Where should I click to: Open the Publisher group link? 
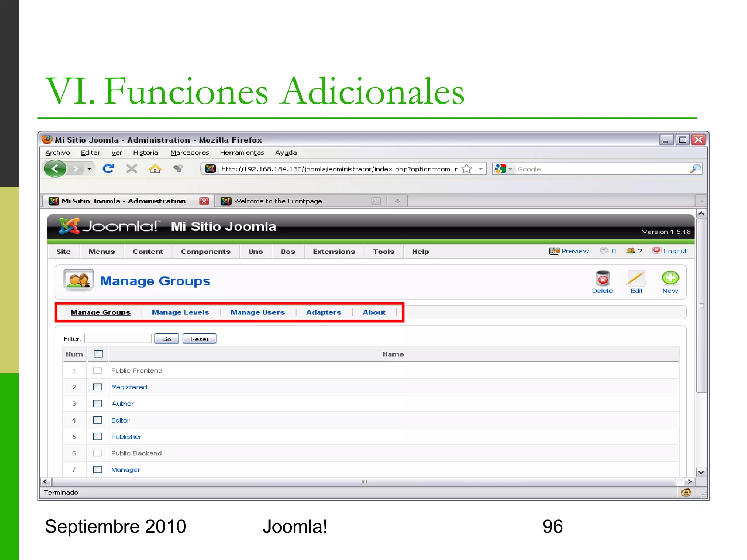pyautogui.click(x=126, y=436)
